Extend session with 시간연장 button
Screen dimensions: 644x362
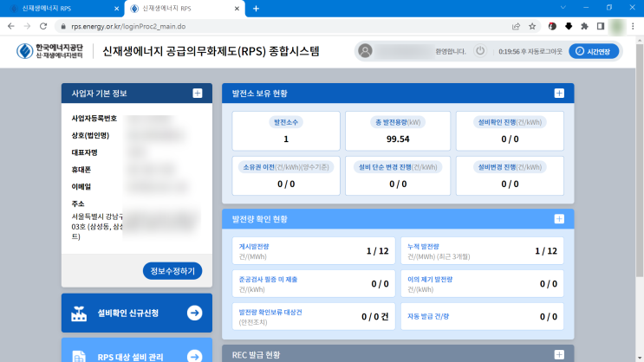[x=594, y=51]
